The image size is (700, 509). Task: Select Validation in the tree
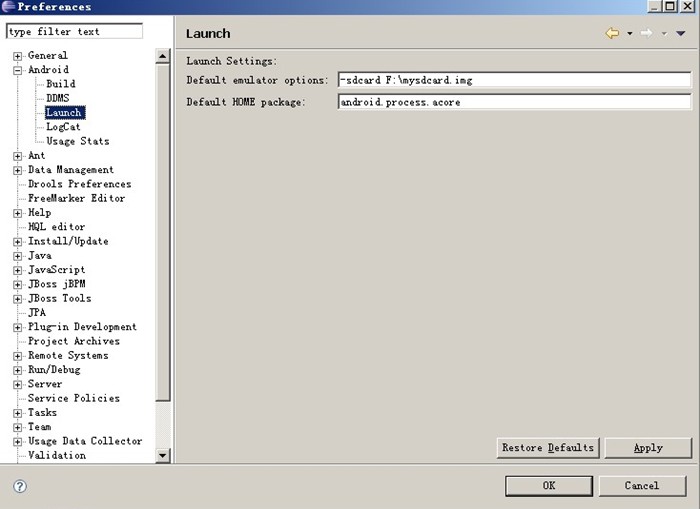(x=57, y=455)
